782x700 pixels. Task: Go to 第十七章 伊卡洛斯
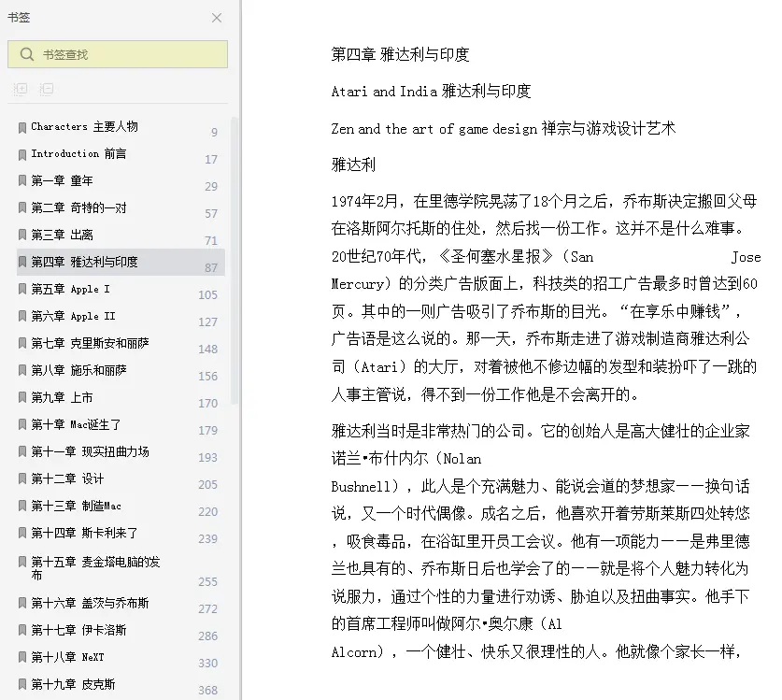[x=78, y=630]
